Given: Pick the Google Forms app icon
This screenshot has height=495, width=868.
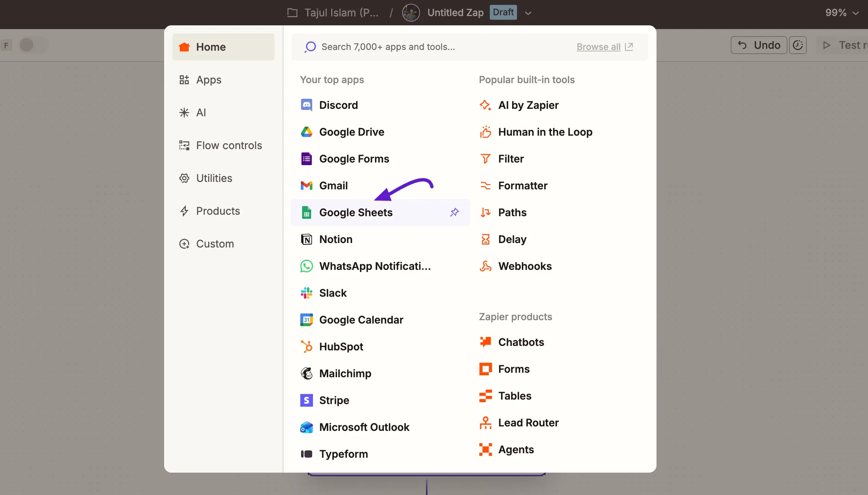Looking at the screenshot, I should [307, 159].
